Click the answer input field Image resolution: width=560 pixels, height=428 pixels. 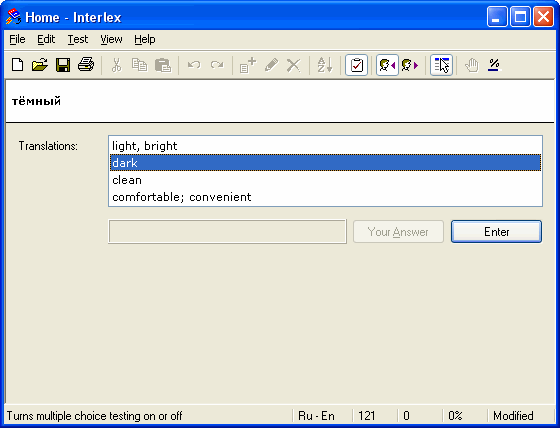coord(228,232)
